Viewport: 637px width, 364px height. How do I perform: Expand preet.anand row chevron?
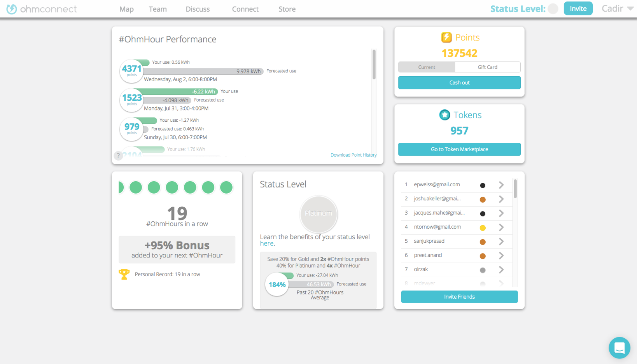coord(501,255)
